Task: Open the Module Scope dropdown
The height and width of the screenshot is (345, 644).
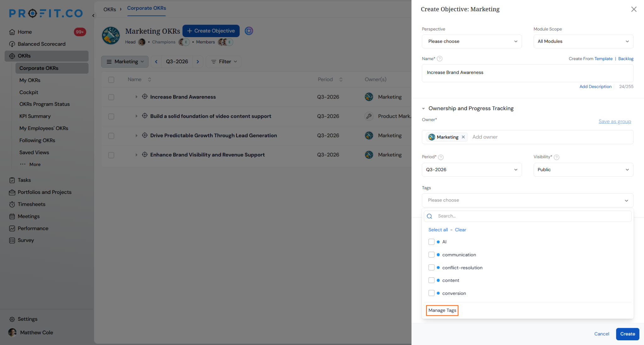Action: [583, 42]
